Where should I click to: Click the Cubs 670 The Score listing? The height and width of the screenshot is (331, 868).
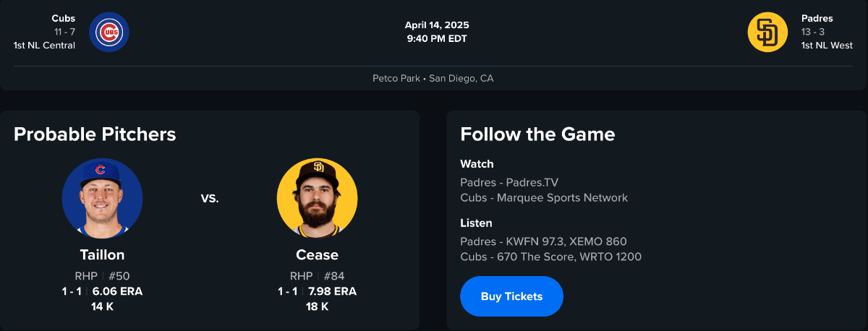click(x=550, y=257)
